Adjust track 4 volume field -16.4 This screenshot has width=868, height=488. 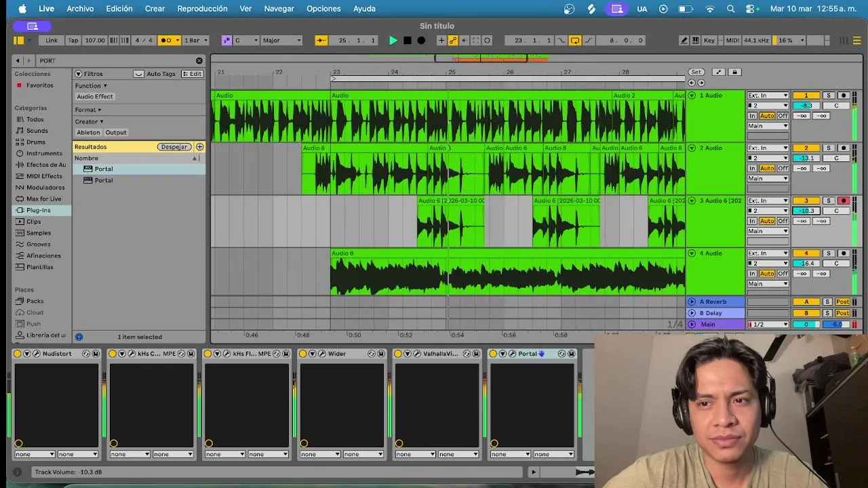coord(806,264)
